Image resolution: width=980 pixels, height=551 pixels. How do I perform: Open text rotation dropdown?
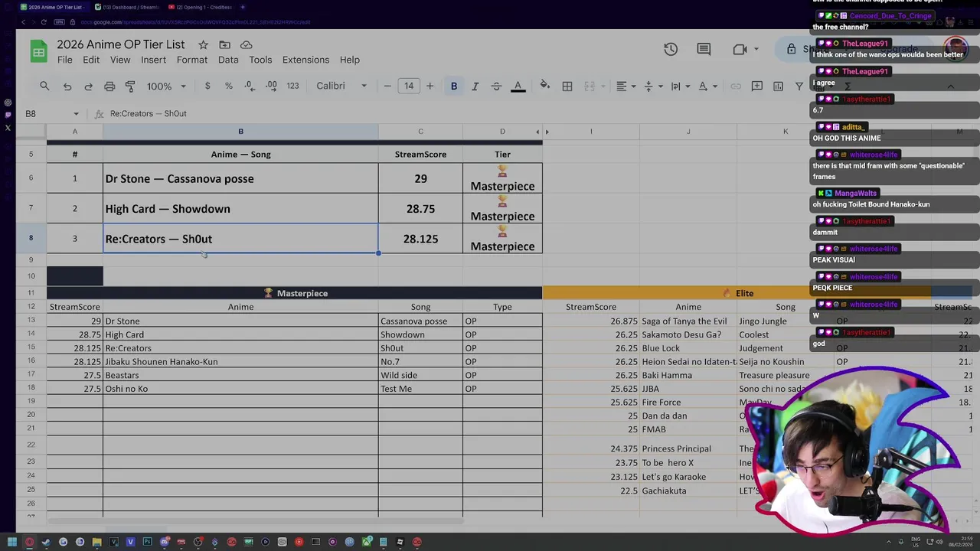707,86
